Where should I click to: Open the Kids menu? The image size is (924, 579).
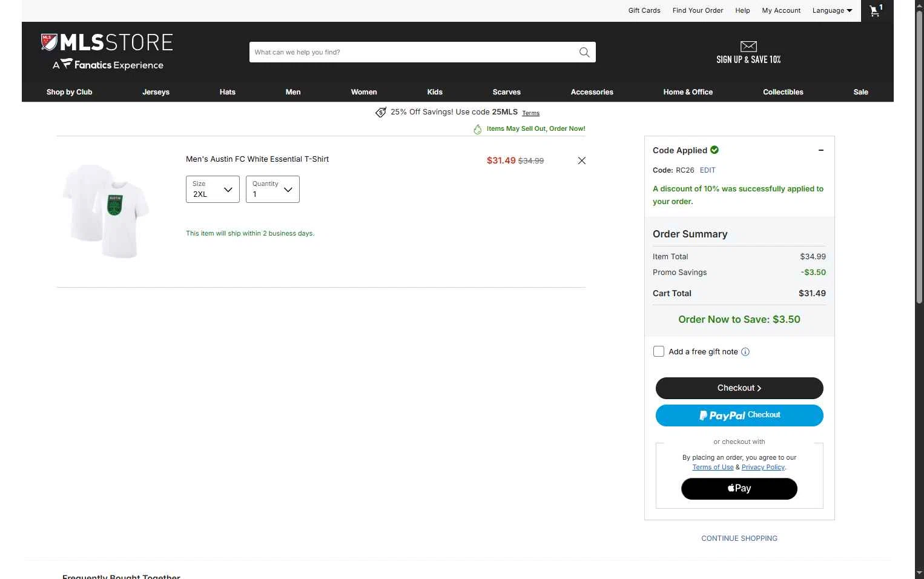[x=435, y=92]
